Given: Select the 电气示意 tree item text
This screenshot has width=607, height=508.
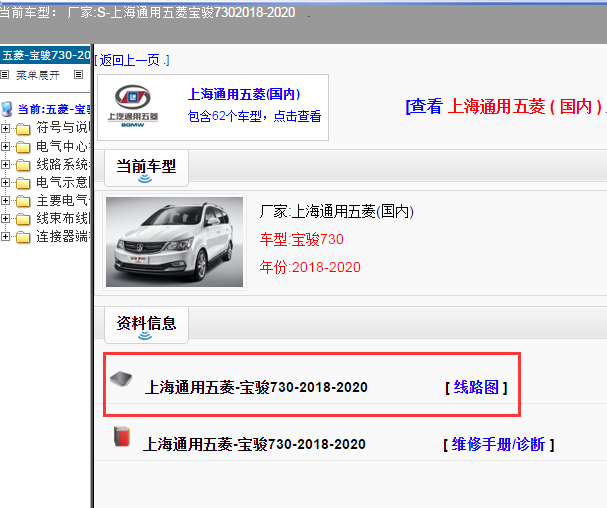Looking at the screenshot, I should coord(63,182).
